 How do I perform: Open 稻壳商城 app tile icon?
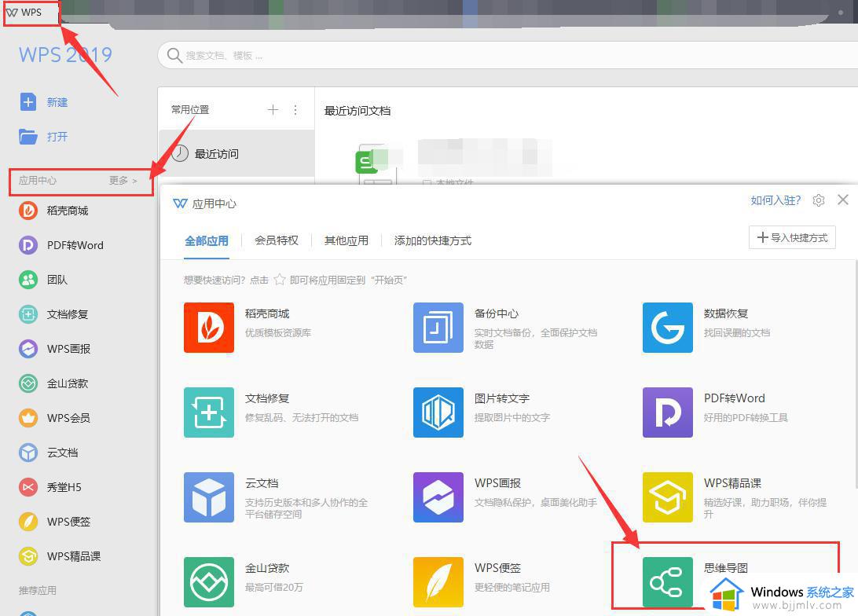209,328
